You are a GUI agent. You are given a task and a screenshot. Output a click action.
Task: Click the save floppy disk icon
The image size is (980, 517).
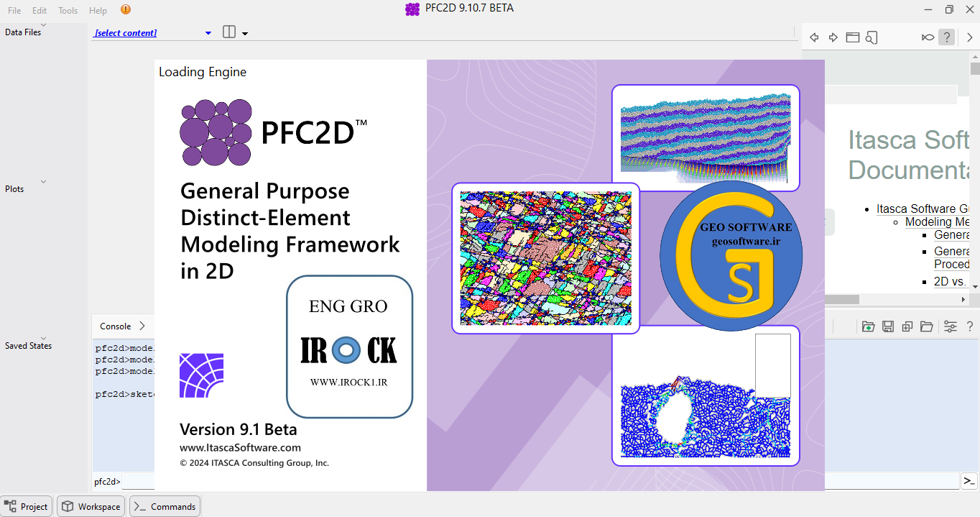click(x=888, y=326)
